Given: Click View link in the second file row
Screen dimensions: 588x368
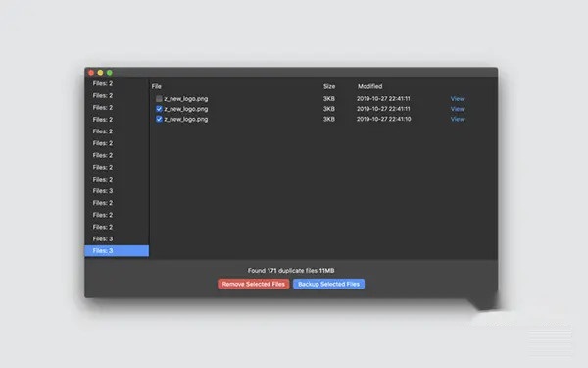Looking at the screenshot, I should tap(457, 109).
